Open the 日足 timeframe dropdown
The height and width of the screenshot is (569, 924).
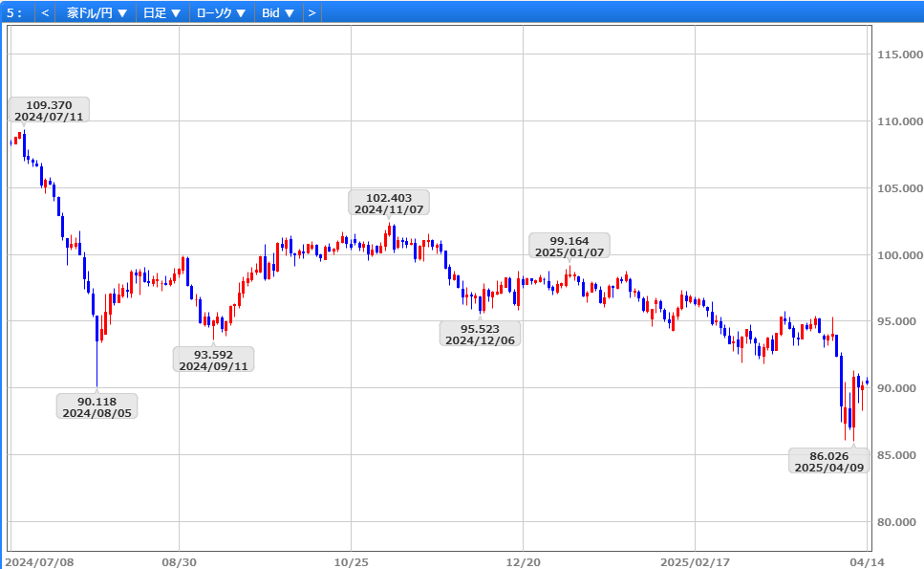162,13
